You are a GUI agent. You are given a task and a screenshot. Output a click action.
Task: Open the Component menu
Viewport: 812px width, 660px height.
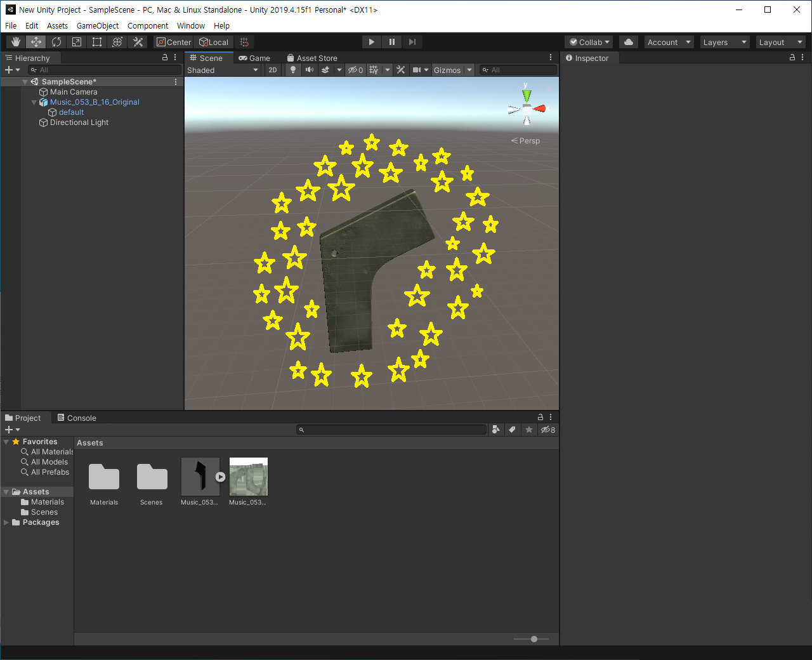tap(148, 25)
